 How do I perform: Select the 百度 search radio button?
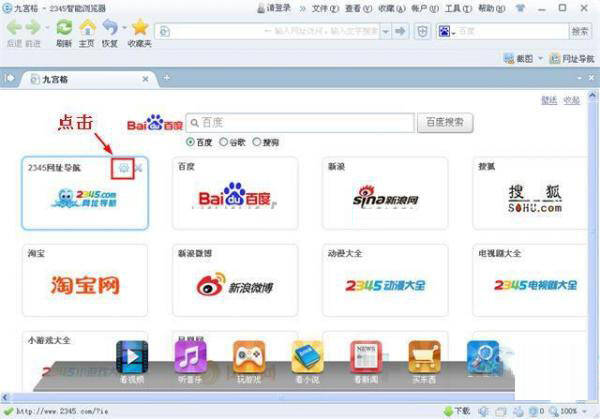[x=190, y=142]
